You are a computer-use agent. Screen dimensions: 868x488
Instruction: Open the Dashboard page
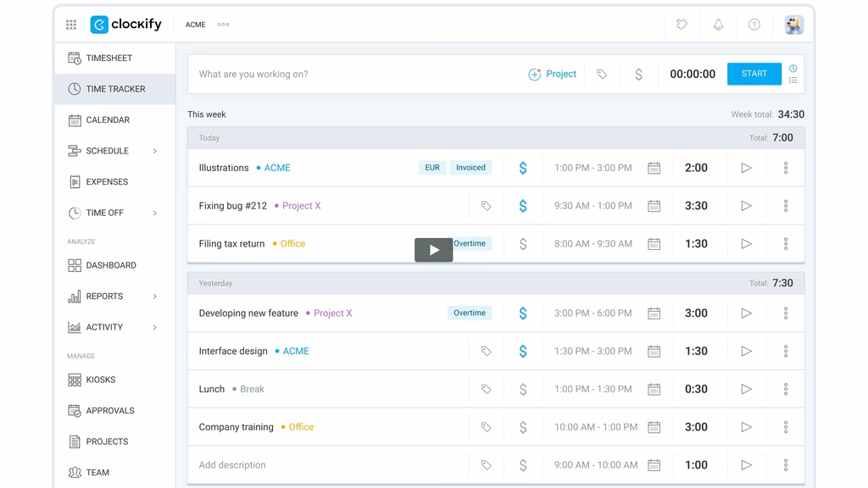click(x=115, y=265)
